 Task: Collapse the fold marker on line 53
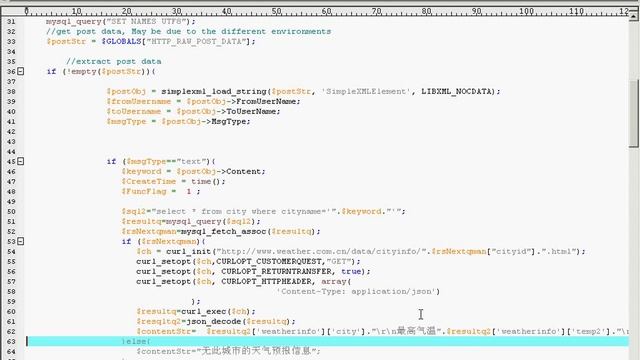click(20, 241)
